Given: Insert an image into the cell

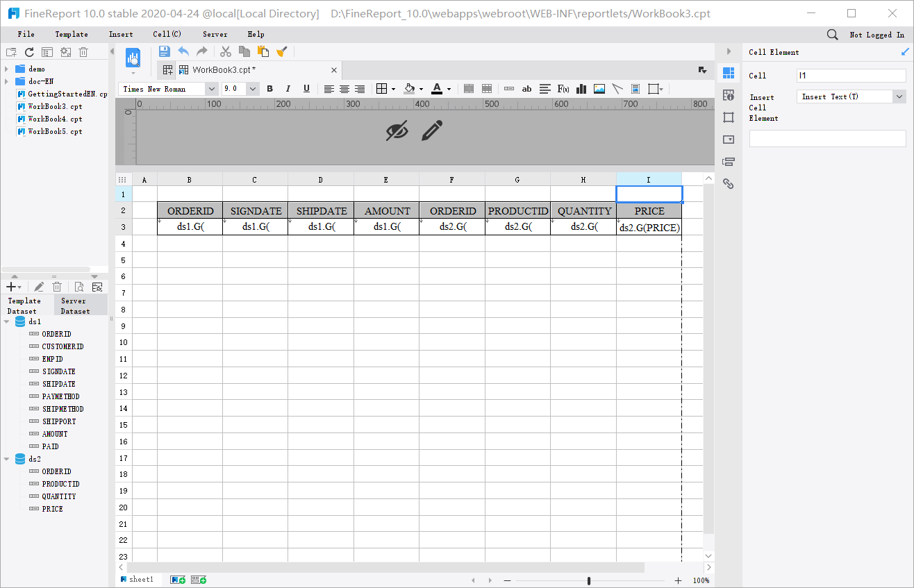Looking at the screenshot, I should (x=599, y=89).
